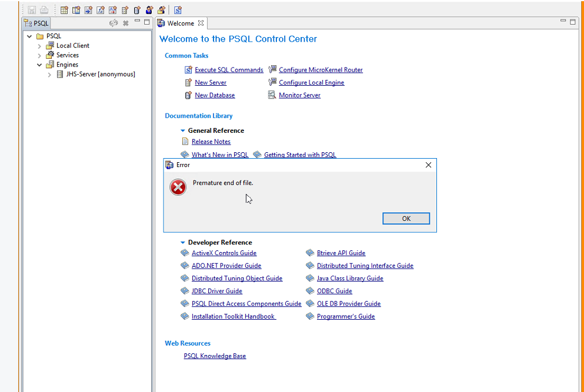The height and width of the screenshot is (392, 584).
Task: Open the OLE DB Provider Guide link
Action: point(349,303)
